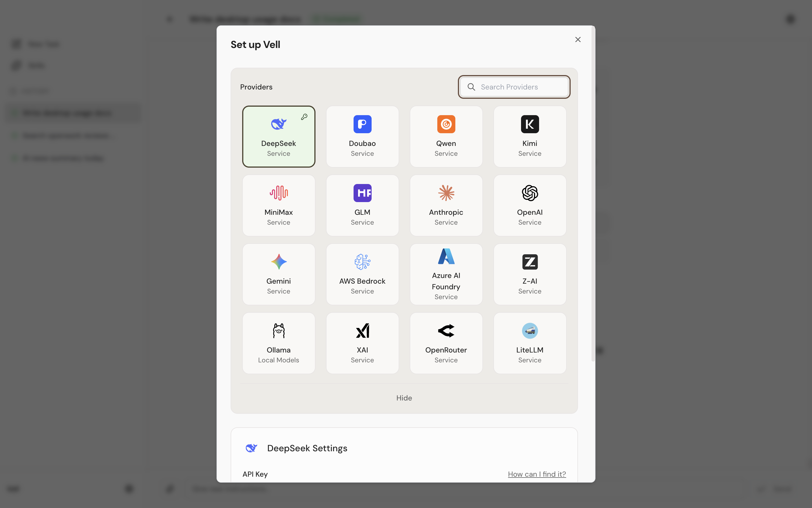
Task: Click the 'Doubao' card name
Action: point(362,143)
